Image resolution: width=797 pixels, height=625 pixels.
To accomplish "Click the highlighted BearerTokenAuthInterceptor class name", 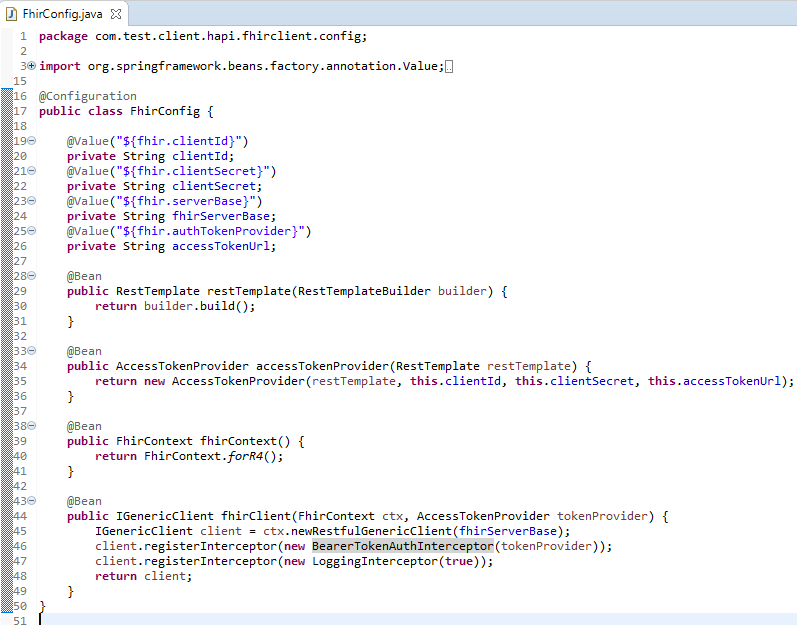I will coord(402,546).
